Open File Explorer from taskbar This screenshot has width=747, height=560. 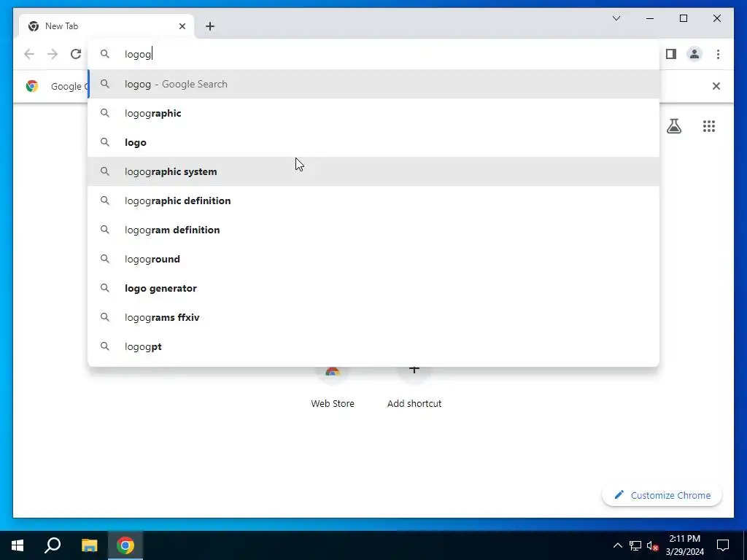89,545
